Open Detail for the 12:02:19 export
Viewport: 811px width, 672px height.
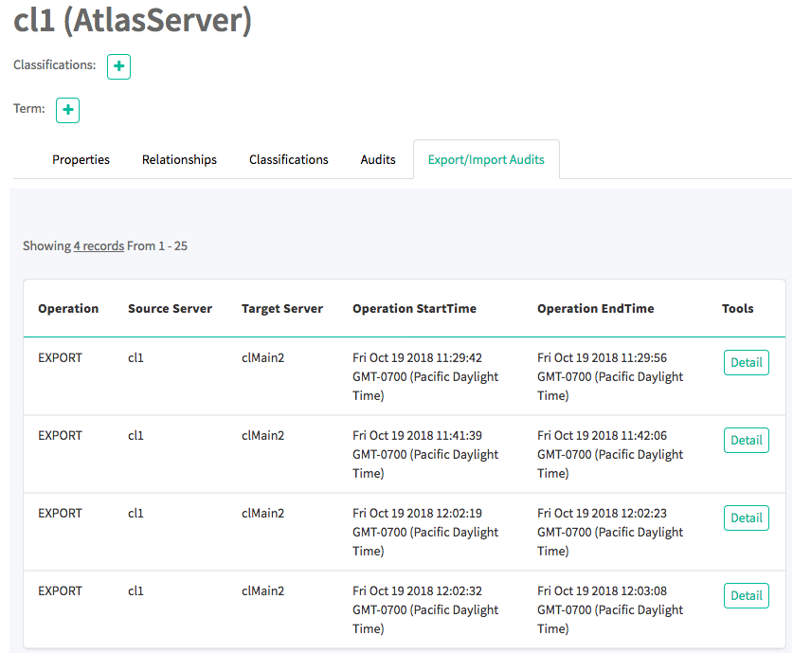point(746,518)
